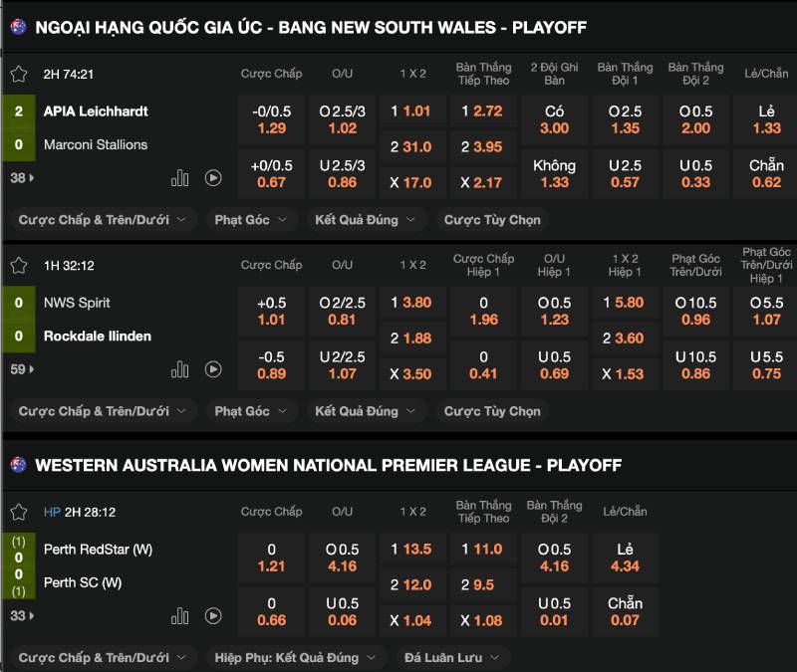Expand 59 more markets for NWS Spirit match
Viewport: 797px width, 672px height.
pos(22,369)
